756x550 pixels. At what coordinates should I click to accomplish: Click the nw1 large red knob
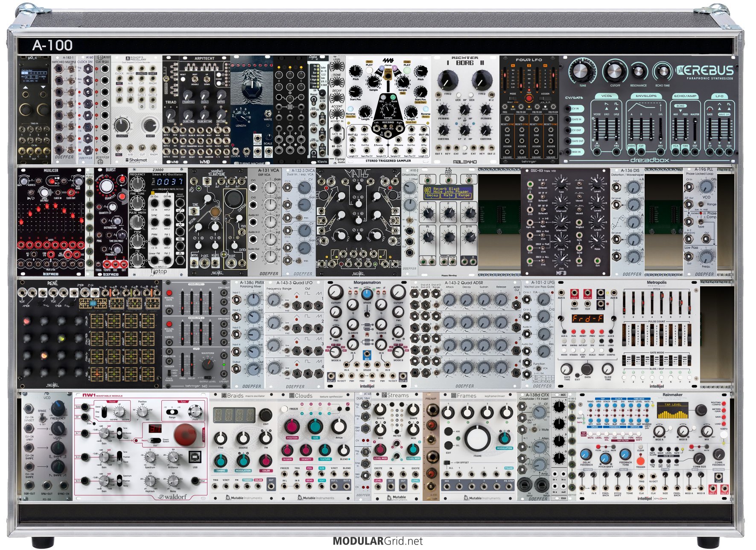click(186, 435)
